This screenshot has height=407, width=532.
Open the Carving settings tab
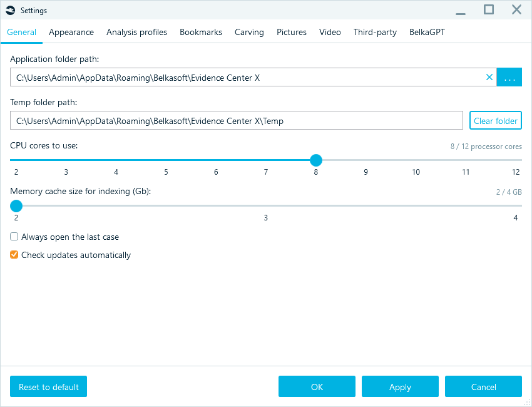tap(249, 32)
